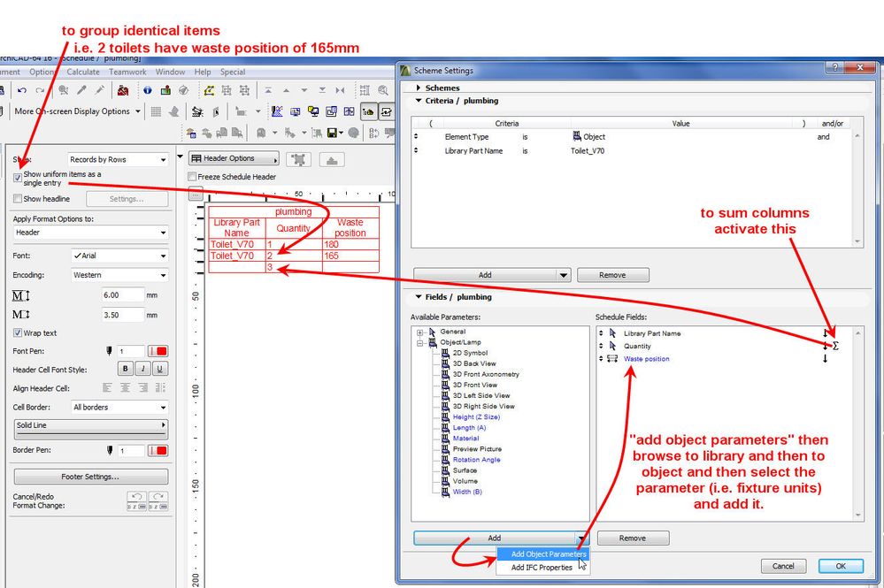This screenshot has width=884, height=588.
Task: Open the Solid Line type selector
Action: coord(91,428)
